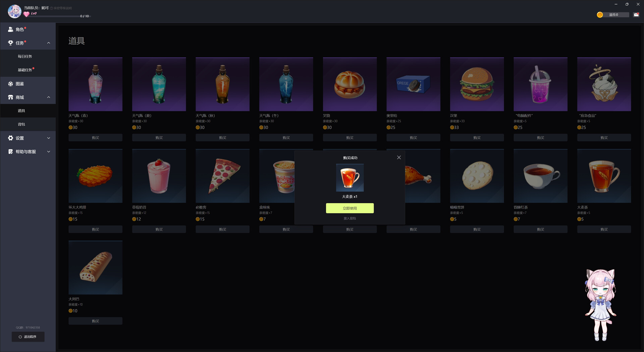The image size is (644, 352).
Task: Select the pizza slice item image
Action: click(x=222, y=176)
